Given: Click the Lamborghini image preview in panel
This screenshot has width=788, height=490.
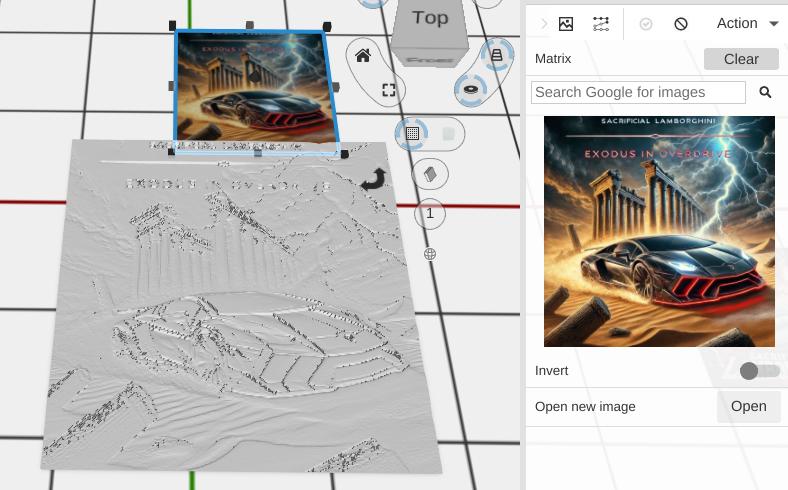Looking at the screenshot, I should coord(659,231).
